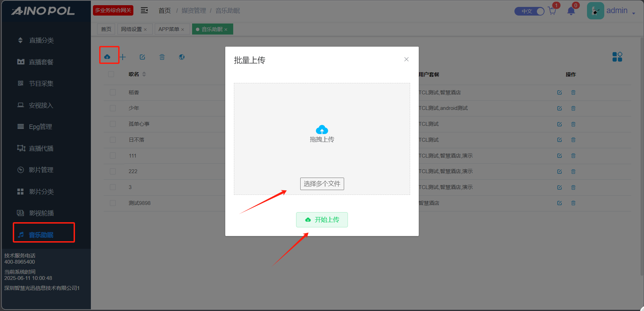This screenshot has height=311, width=644.
Task: Check the select-all checkbox in table header
Action: pyautogui.click(x=111, y=74)
